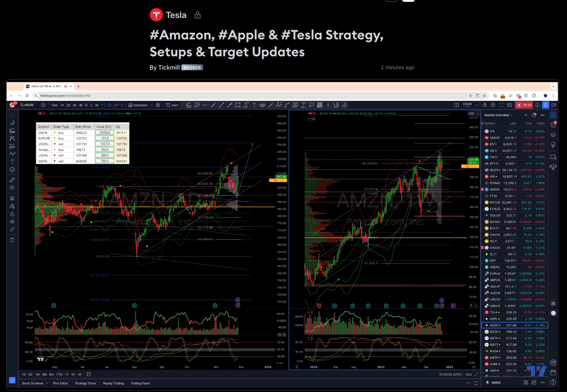Select the 4h timeframe
The height and width of the screenshot is (392, 567).
click(x=81, y=105)
